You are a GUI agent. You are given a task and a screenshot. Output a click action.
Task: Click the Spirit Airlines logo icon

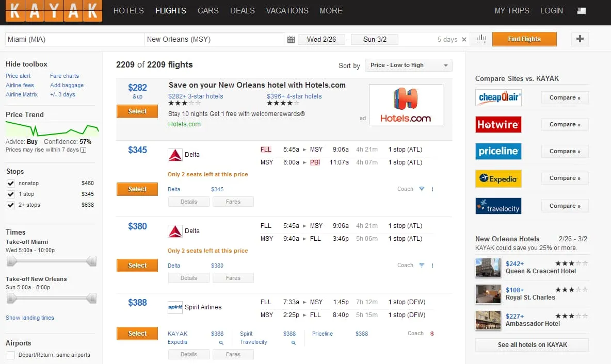tap(175, 307)
